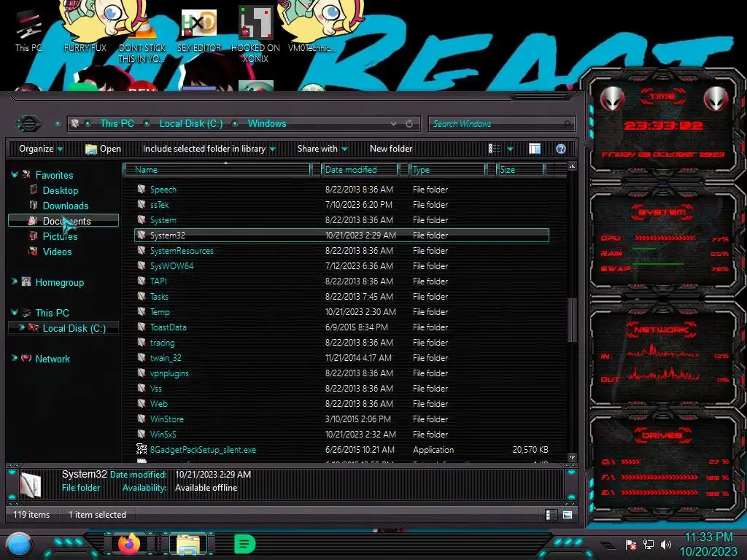Open the HOOKED ON XONIX desktop icon
Screen dimensions: 747x560
[255, 34]
